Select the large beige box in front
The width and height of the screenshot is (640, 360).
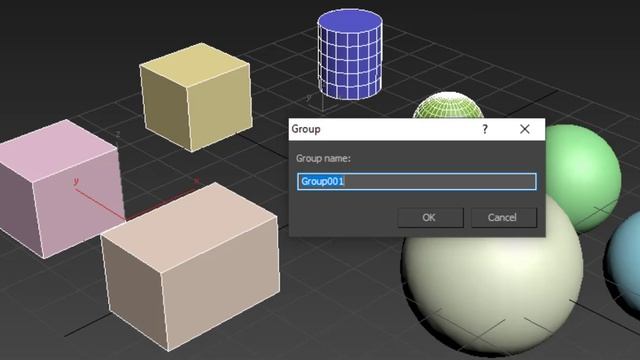click(x=190, y=266)
